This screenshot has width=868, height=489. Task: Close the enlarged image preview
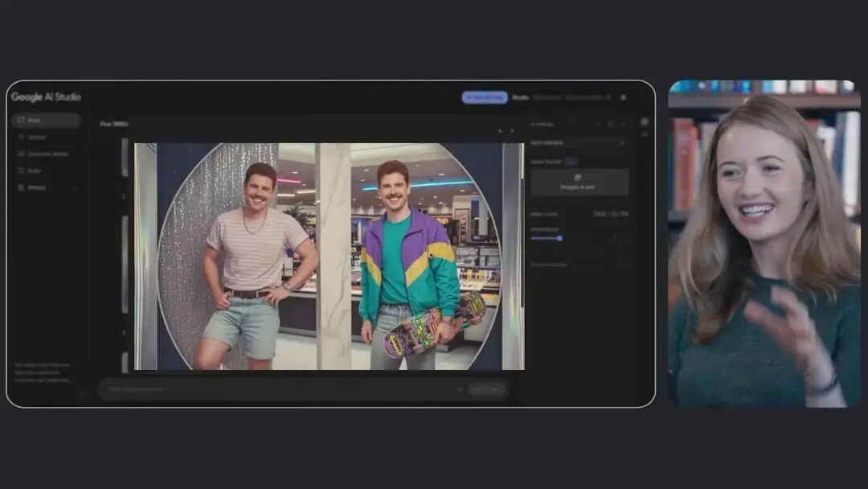click(x=512, y=130)
